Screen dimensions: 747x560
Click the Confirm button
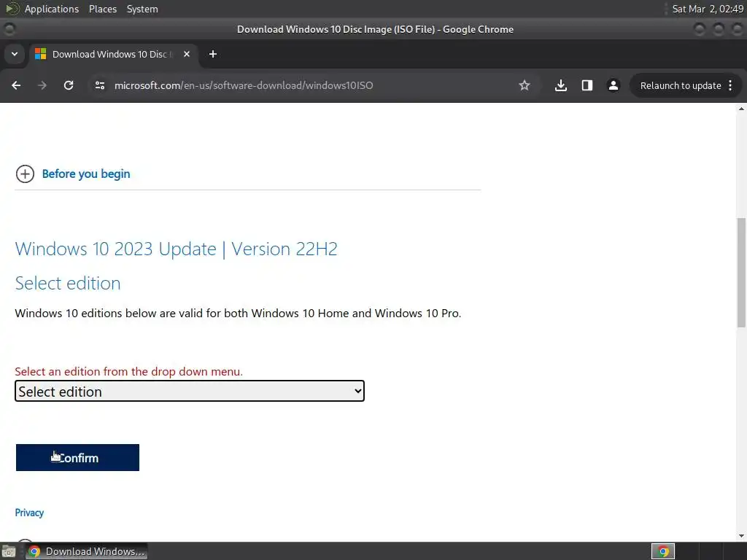point(77,458)
